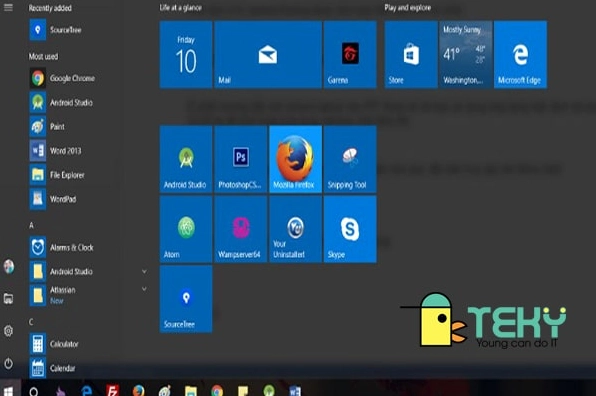This screenshot has height=396, width=596.
Task: Launch the PhotoshopCS tile
Action: coord(241,159)
